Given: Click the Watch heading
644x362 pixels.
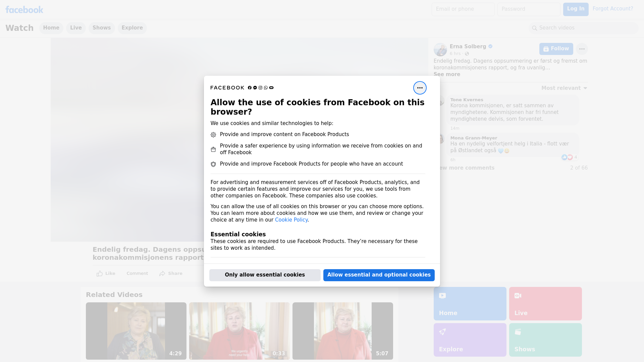Looking at the screenshot, I should tap(19, 28).
